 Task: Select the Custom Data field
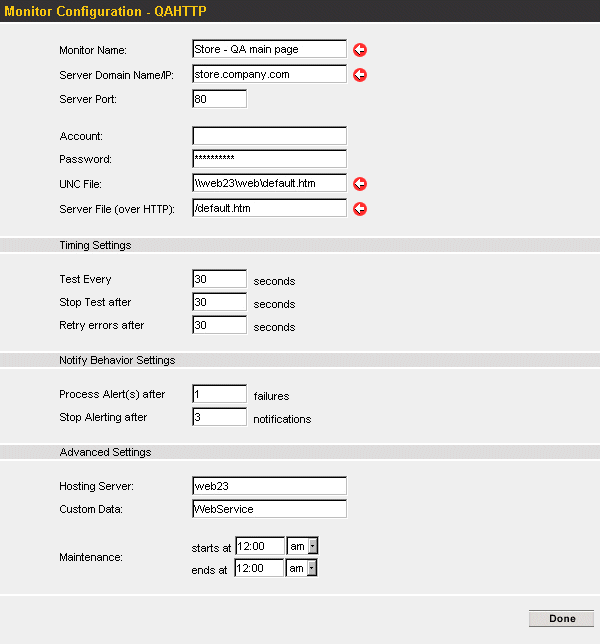tap(269, 509)
